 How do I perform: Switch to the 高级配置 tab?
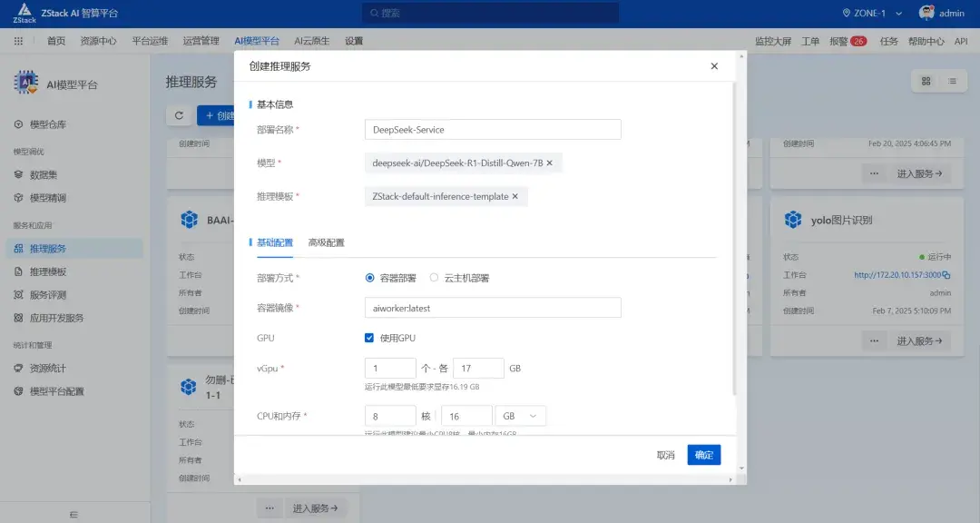pyautogui.click(x=326, y=242)
